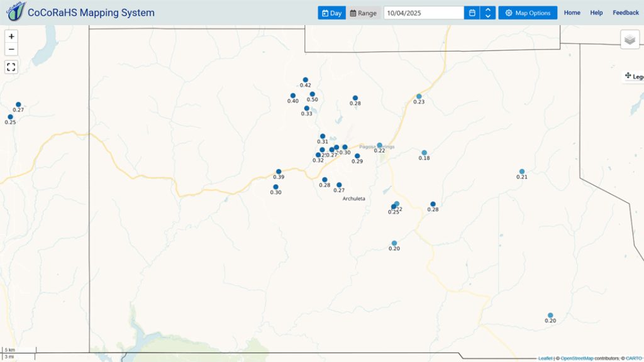644x362 pixels.
Task: Click the date up/down chevron stepper
Action: (488, 13)
